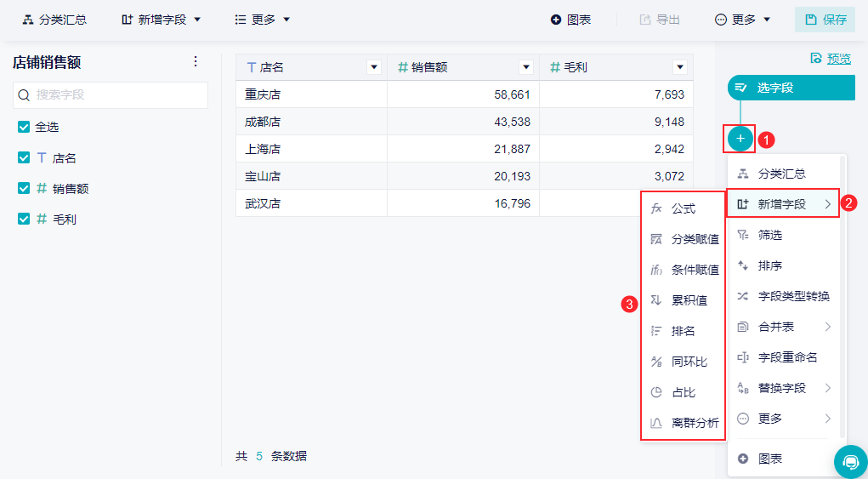Click the 分类汇总 toolbar button
Screen dimensions: 868x479
pos(54,20)
